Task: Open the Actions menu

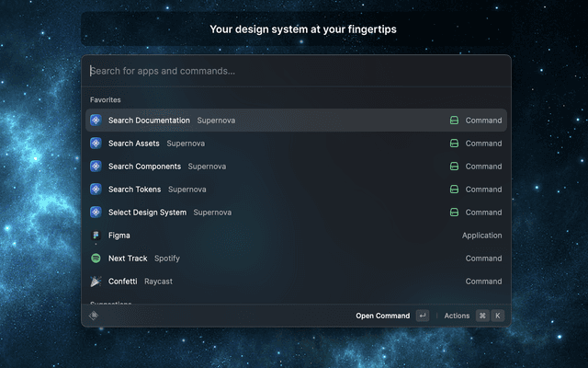Action: tap(457, 316)
